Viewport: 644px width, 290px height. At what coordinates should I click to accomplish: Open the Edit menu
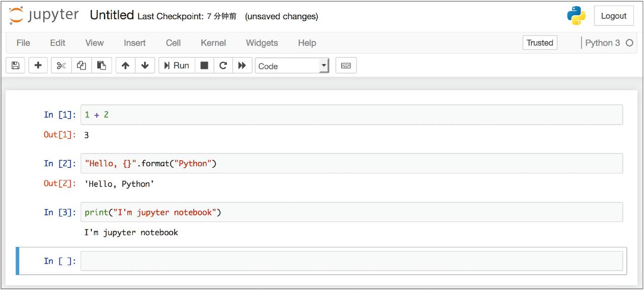tap(58, 43)
